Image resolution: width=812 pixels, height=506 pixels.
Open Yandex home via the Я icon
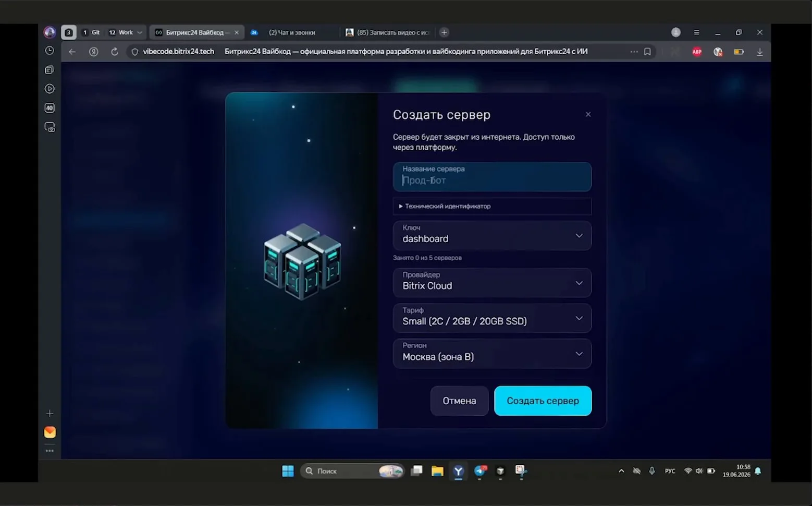point(94,52)
